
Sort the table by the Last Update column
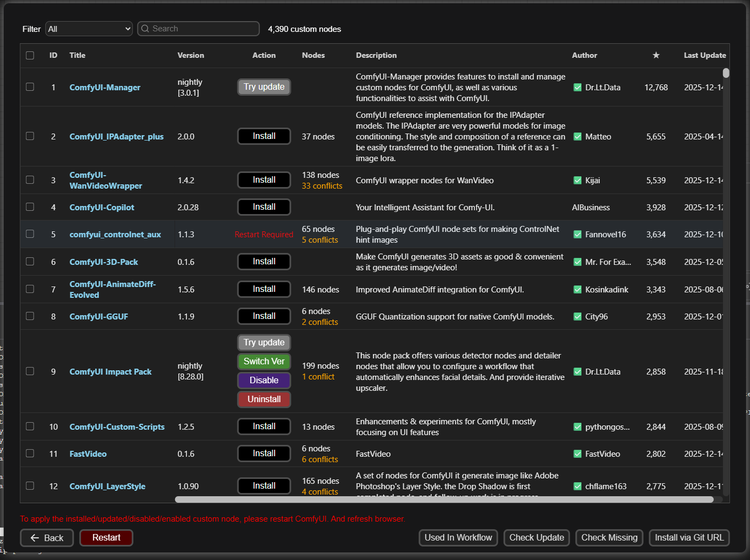[x=704, y=55]
